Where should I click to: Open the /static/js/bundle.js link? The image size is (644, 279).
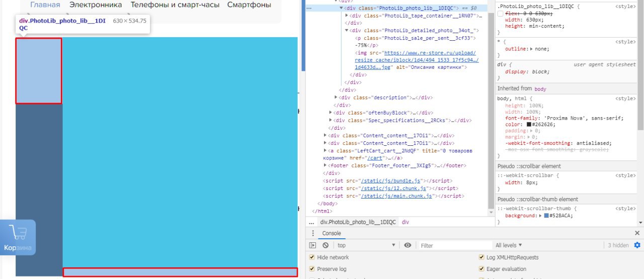pyautogui.click(x=390, y=180)
